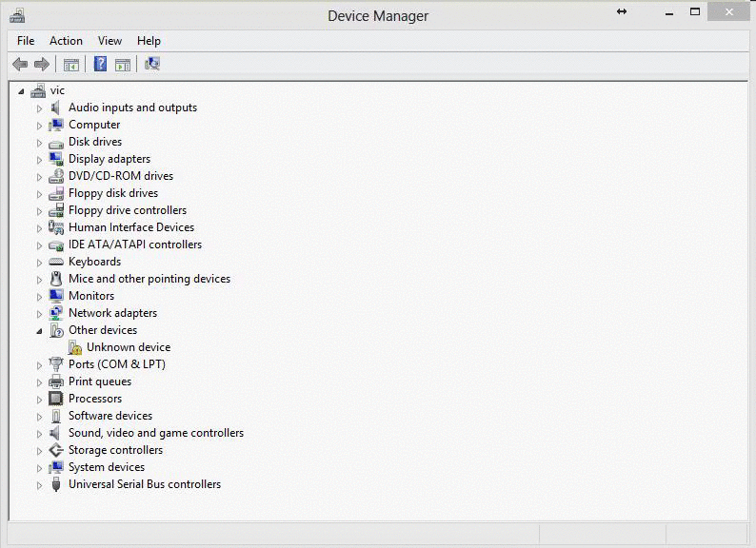Click the Monitors icon
Screen dimensions: 756x548
pos(56,296)
